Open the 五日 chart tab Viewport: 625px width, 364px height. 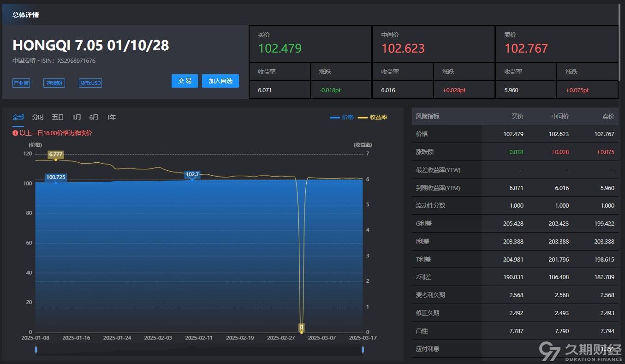(58, 117)
